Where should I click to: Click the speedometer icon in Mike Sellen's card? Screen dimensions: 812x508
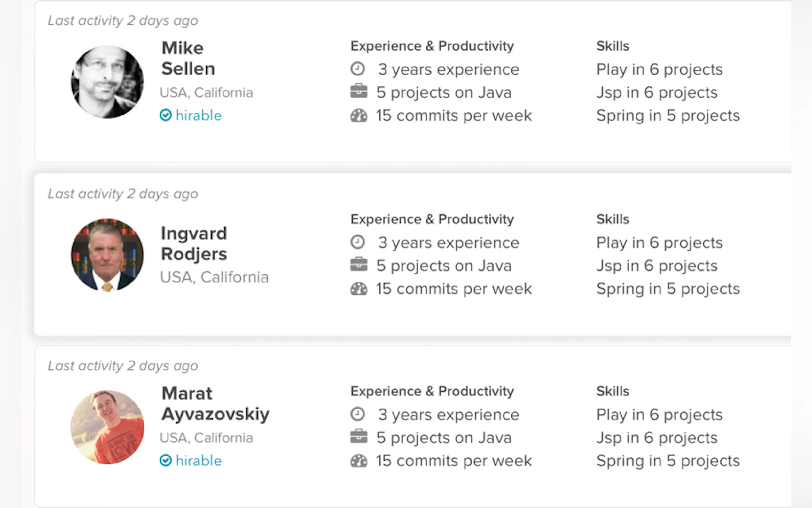tap(358, 115)
